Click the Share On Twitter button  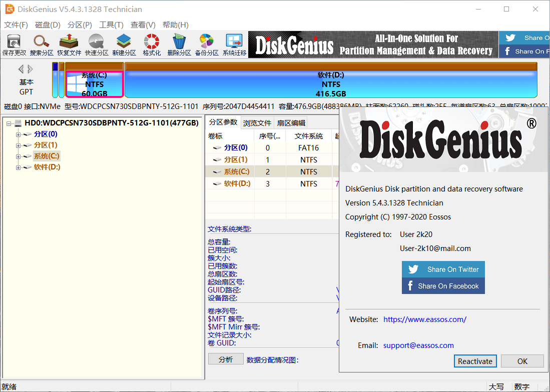tap(443, 269)
